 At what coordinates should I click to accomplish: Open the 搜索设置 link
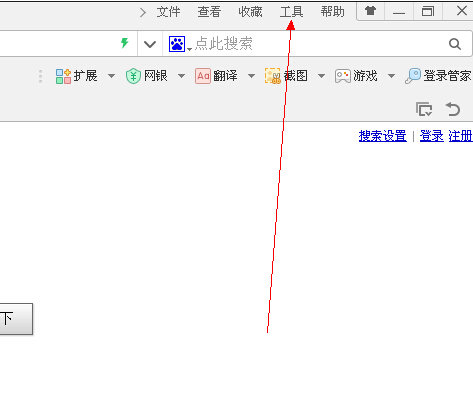tap(383, 136)
